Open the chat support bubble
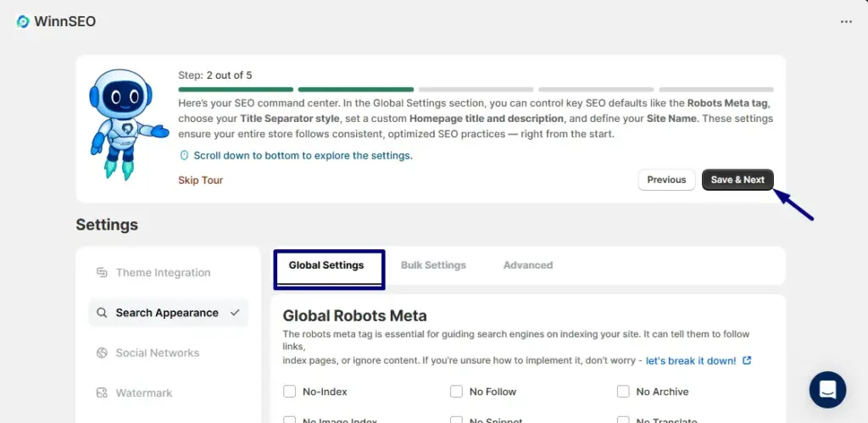Image resolution: width=868 pixels, height=423 pixels. [827, 390]
